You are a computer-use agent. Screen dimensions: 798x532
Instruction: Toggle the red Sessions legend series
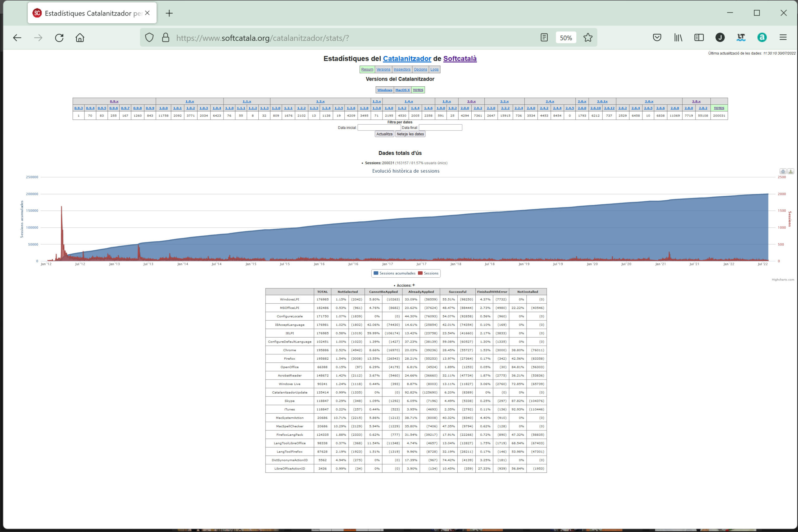(x=428, y=273)
